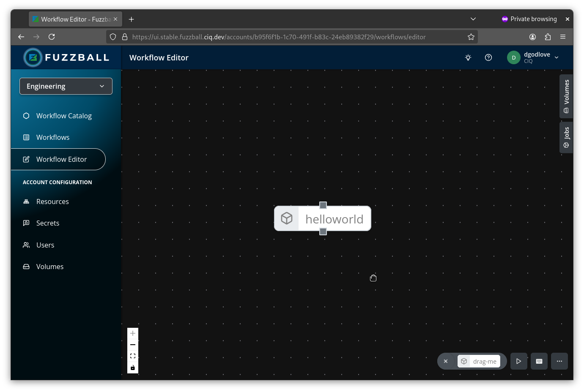Toggle selection of the helloworld node
Screen dimensions: 584x392
tap(334, 219)
